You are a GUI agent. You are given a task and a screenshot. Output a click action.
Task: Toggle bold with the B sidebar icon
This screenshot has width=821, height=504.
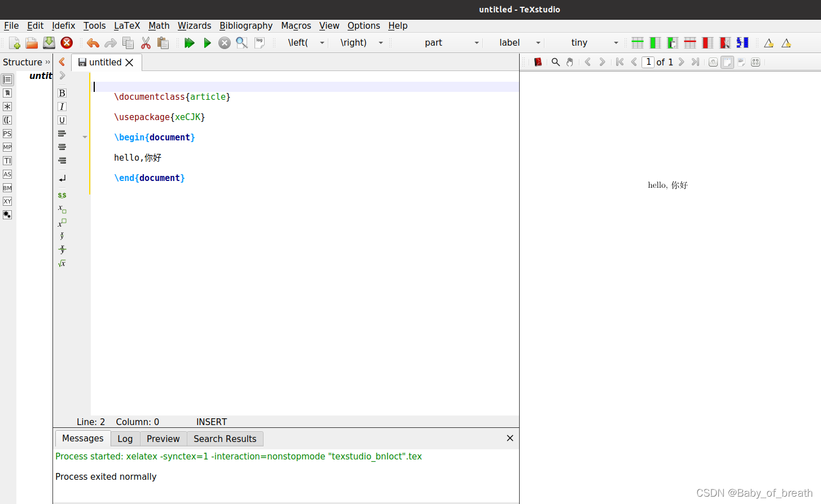62,92
